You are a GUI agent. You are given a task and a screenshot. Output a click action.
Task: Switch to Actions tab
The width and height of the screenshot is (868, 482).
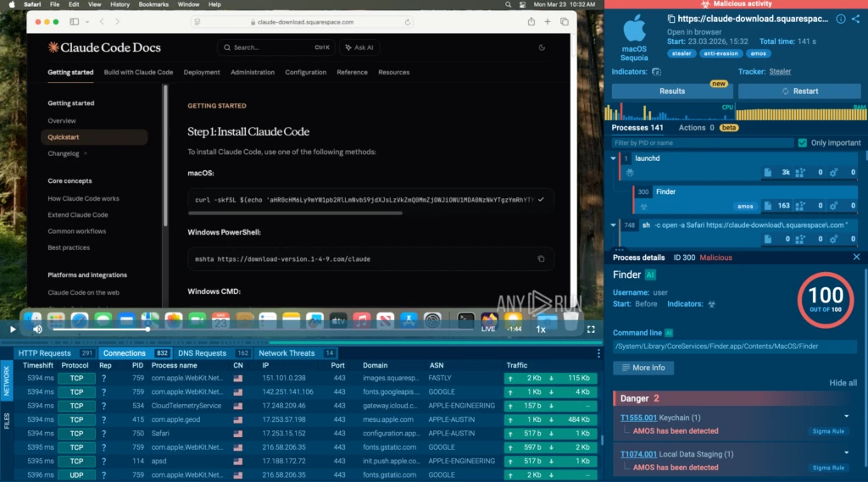[697, 128]
